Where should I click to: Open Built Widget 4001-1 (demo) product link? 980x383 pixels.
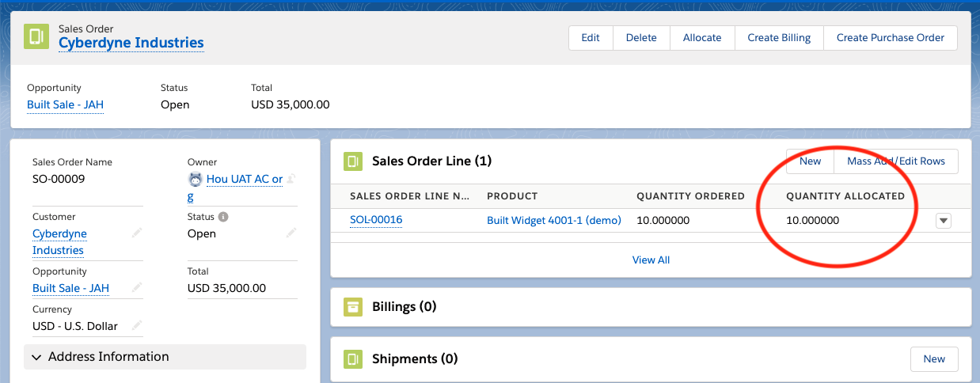[554, 220]
